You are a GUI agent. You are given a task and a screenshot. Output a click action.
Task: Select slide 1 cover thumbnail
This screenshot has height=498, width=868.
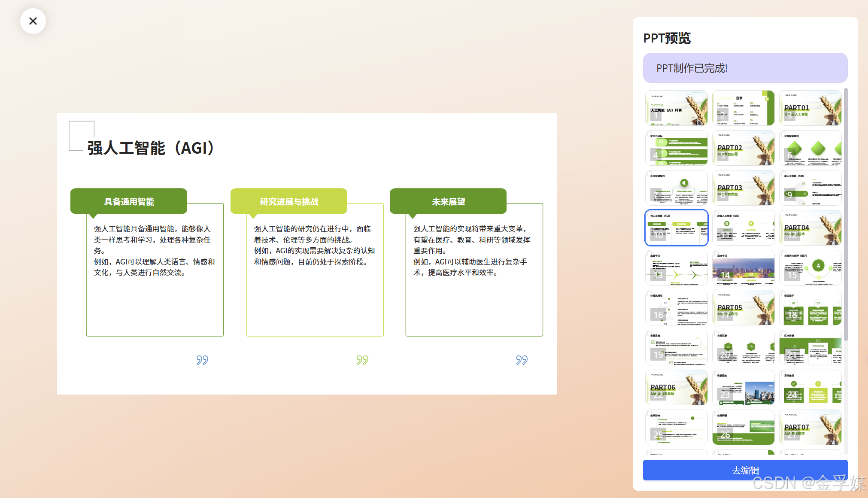(x=676, y=108)
